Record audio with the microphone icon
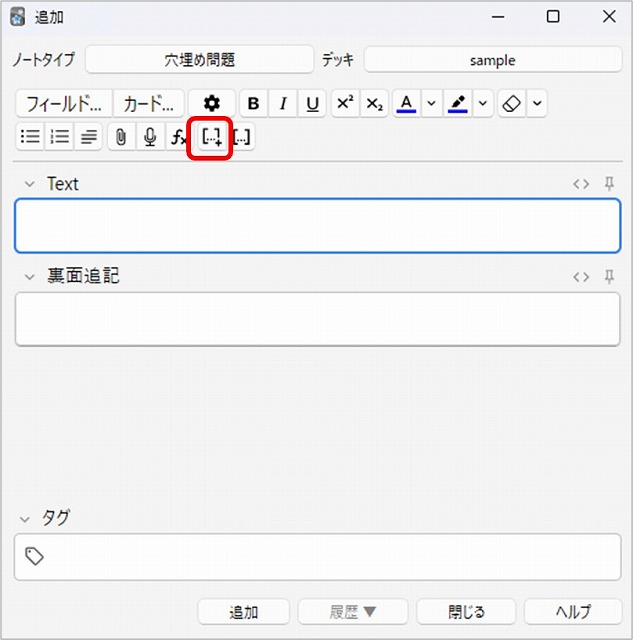 click(150, 136)
